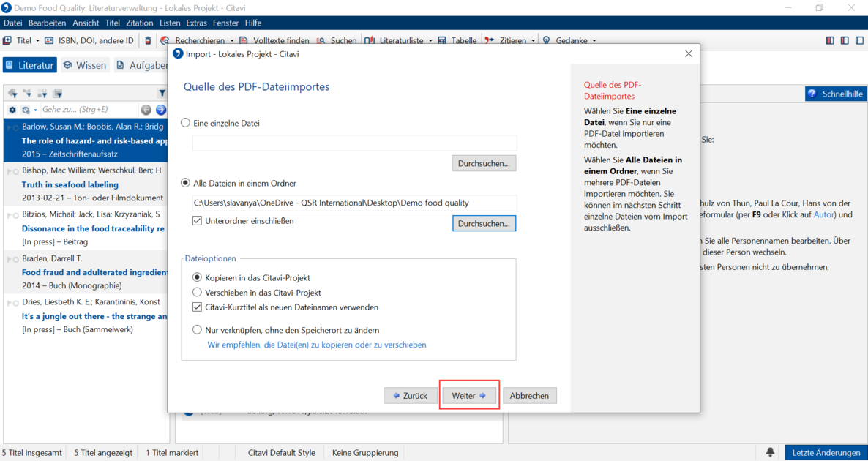The height and width of the screenshot is (461, 868).
Task: Click the Suchen search icon
Action: (x=321, y=40)
